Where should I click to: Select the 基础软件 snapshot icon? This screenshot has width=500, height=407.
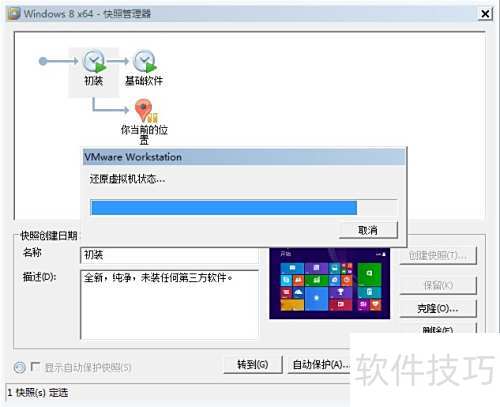point(145,61)
